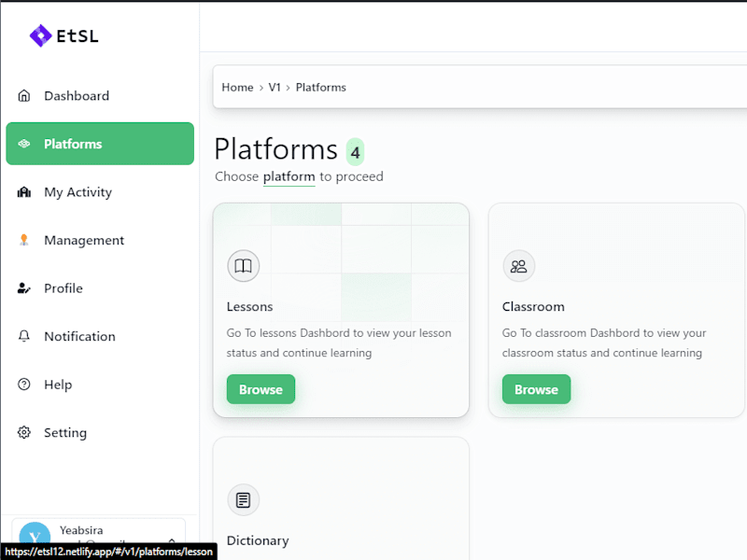Click the Setting gear icon
Screen dimensions: 747x560
coord(24,432)
